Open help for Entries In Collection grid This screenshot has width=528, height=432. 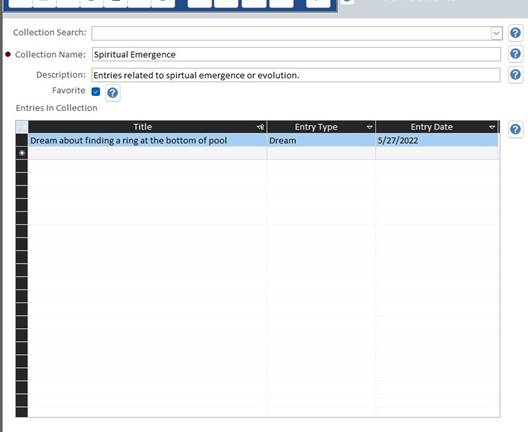[515, 129]
